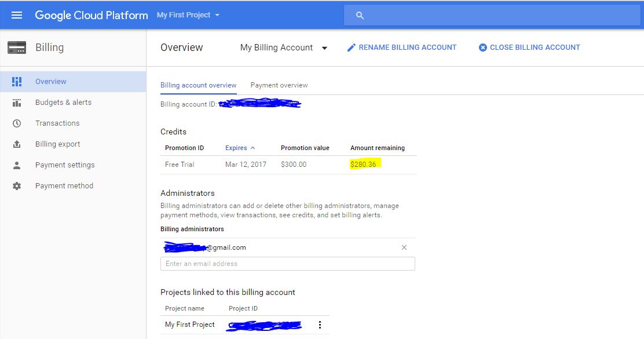Switch to Billing account overview tab
This screenshot has height=339, width=644.
point(199,85)
